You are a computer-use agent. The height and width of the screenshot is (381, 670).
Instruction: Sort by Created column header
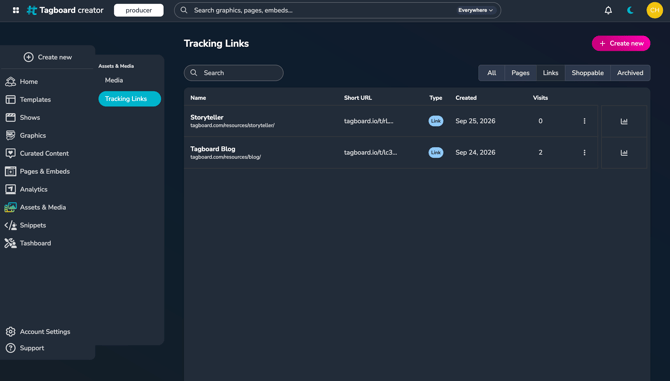pos(466,98)
